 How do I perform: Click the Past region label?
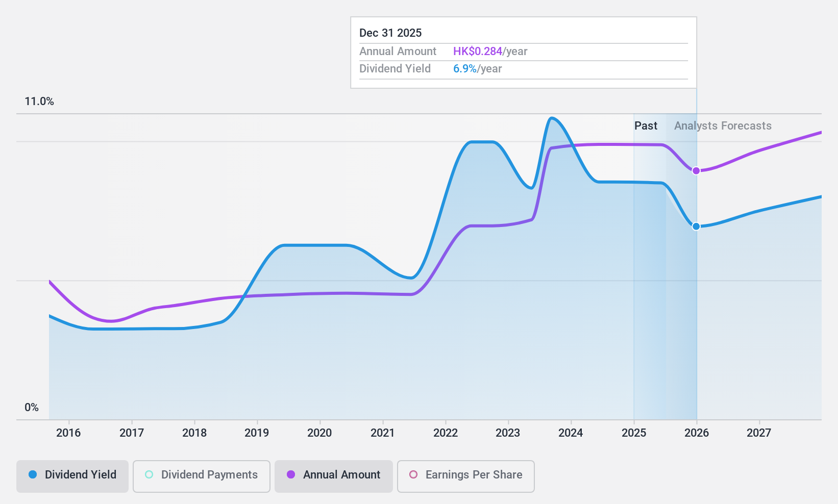click(x=646, y=126)
